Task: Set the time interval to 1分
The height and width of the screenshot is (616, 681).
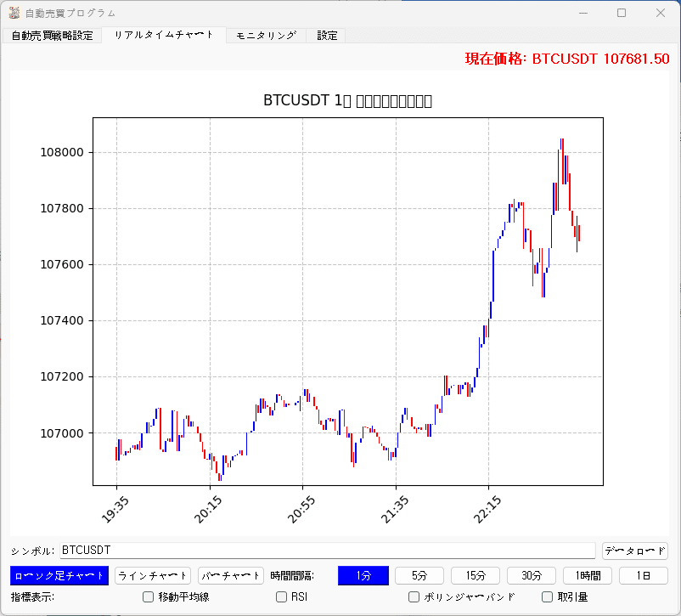Action: [363, 575]
